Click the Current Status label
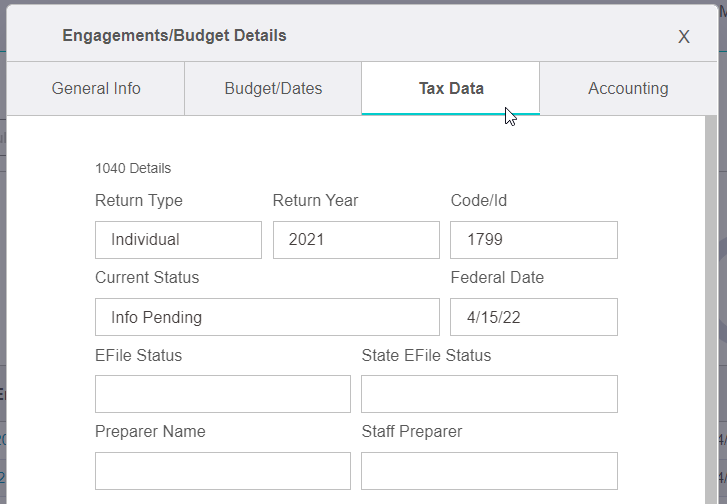This screenshot has width=727, height=504. point(147,277)
